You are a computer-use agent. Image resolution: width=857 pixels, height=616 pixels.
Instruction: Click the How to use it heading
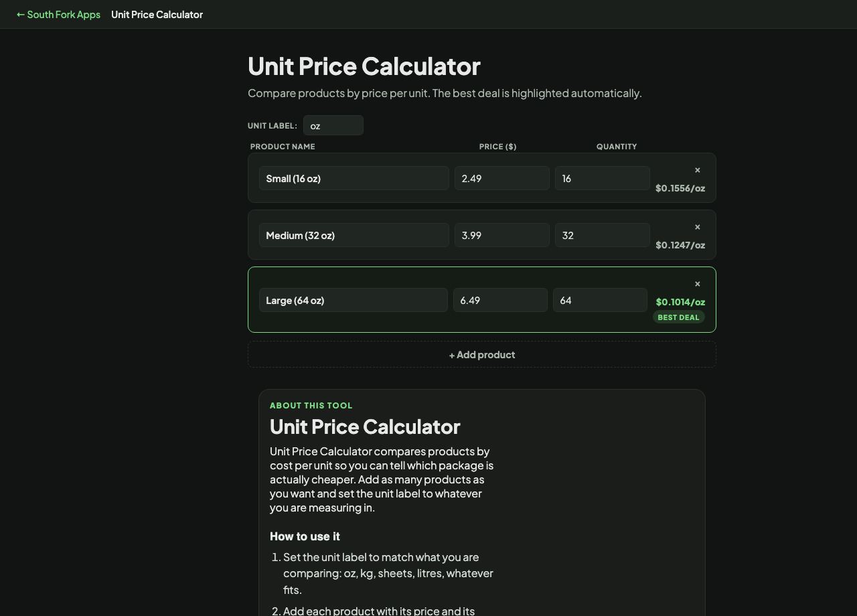(305, 536)
